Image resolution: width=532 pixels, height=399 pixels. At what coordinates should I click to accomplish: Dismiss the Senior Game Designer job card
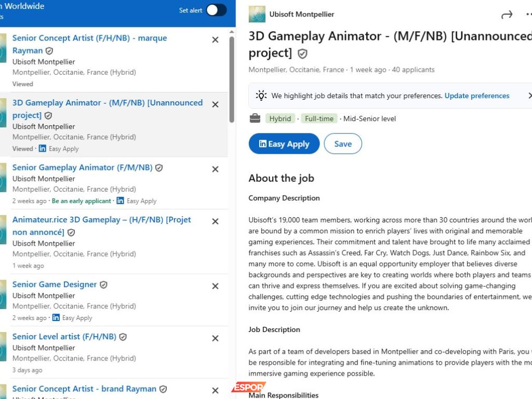(215, 286)
